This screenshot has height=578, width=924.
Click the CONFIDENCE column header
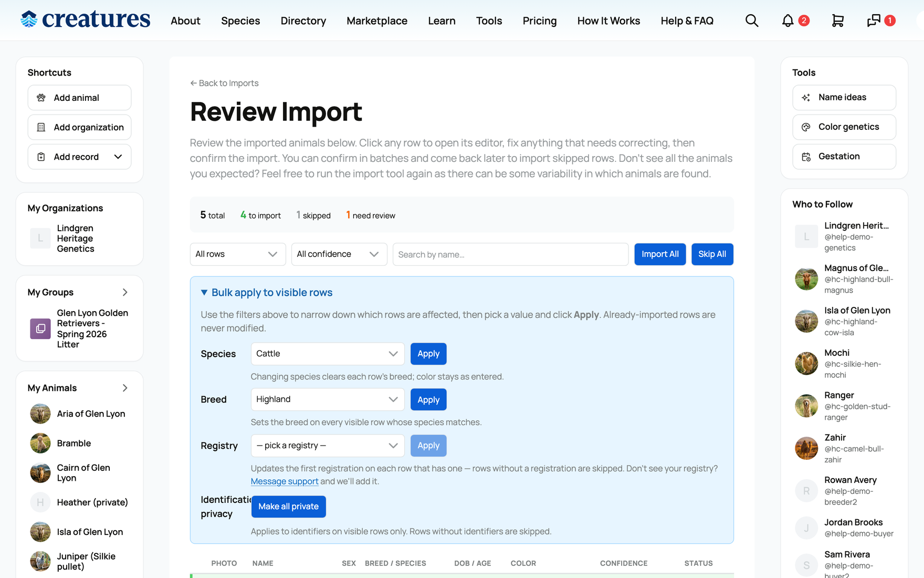[624, 563]
